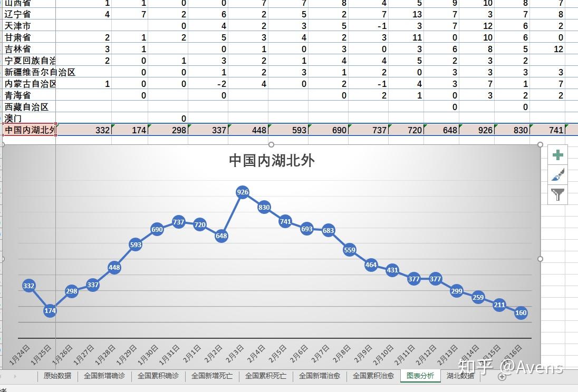Select the 926 peak data point marker
The height and width of the screenshot is (392, 578).
pyautogui.click(x=242, y=192)
